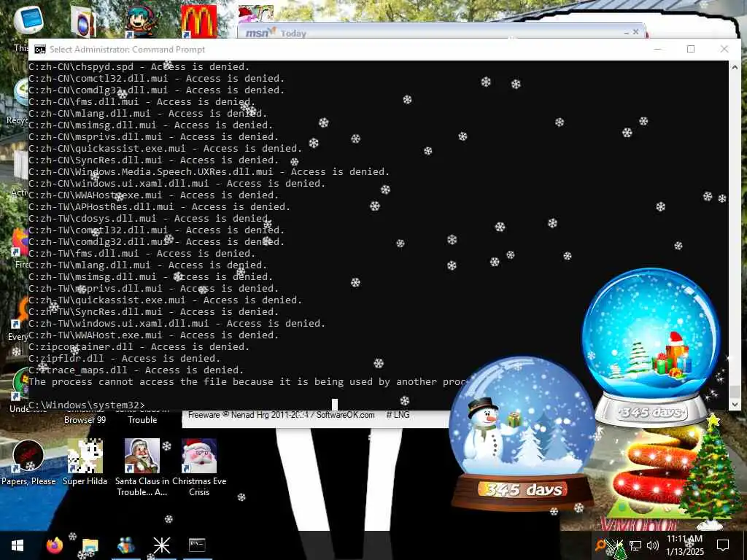Click the C:\Windows\system32> prompt line
The width and height of the screenshot is (747, 560).
coord(87,405)
